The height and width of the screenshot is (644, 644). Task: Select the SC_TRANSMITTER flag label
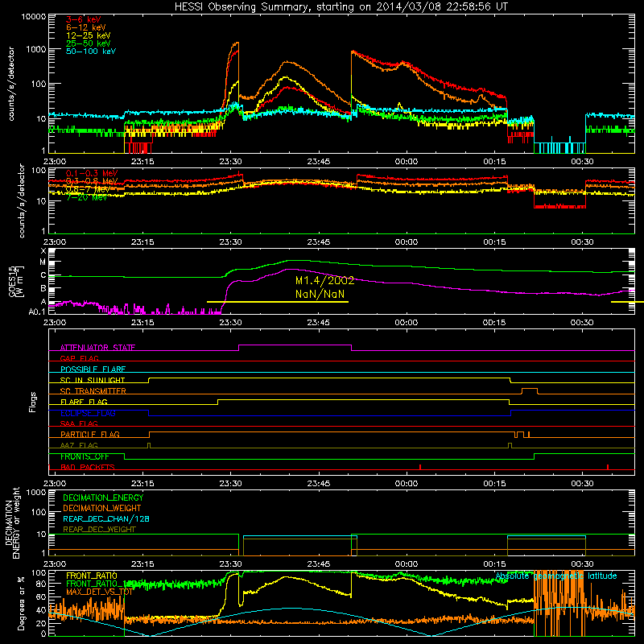coord(93,391)
